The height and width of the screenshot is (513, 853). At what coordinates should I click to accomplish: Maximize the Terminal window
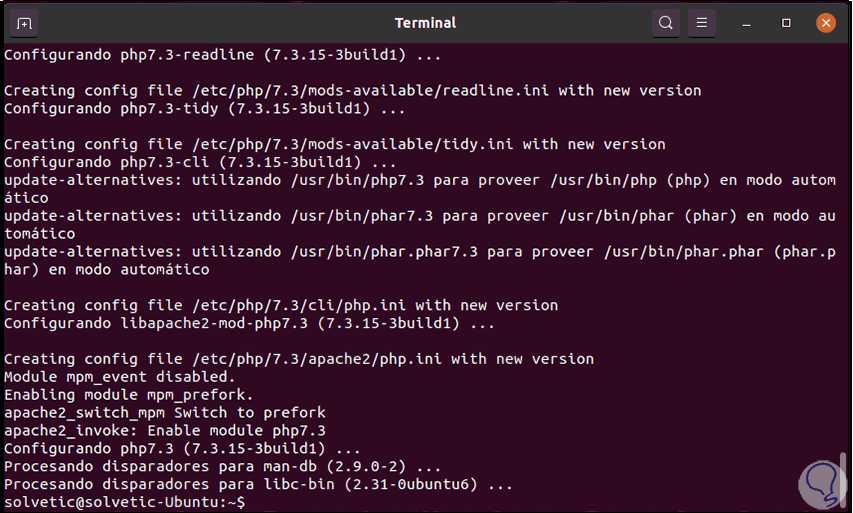[x=787, y=22]
